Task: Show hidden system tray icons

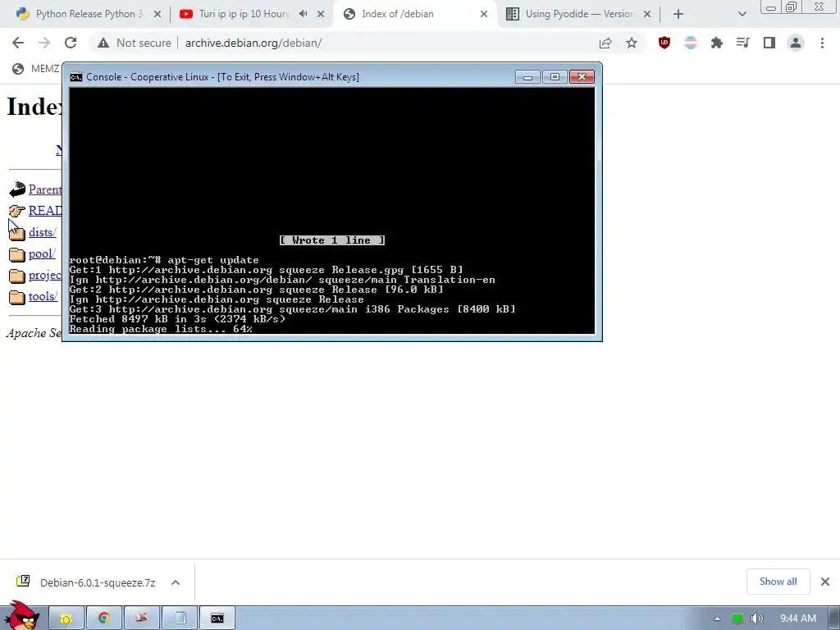Action: pyautogui.click(x=717, y=619)
